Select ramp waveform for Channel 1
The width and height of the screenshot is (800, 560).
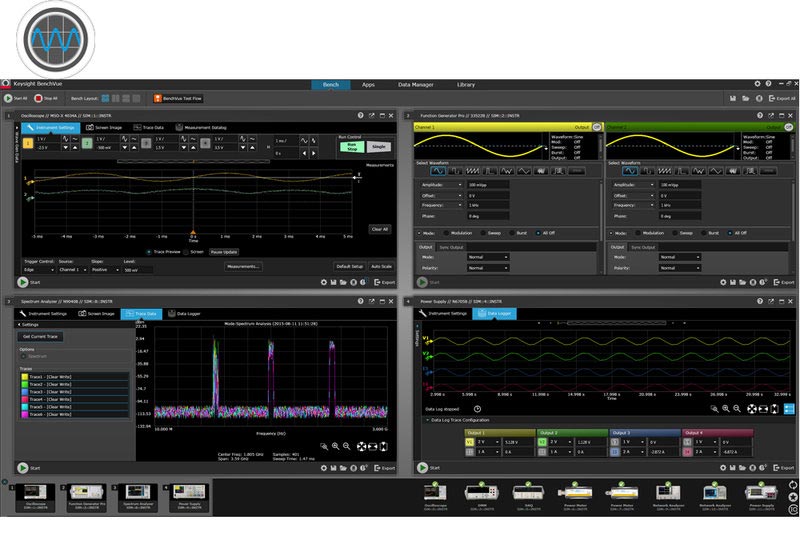click(x=472, y=171)
